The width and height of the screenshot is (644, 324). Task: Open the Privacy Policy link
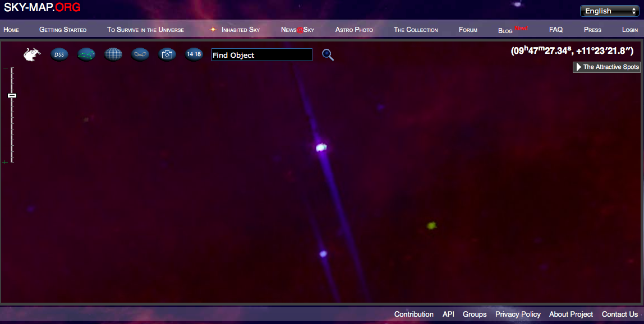click(x=518, y=314)
